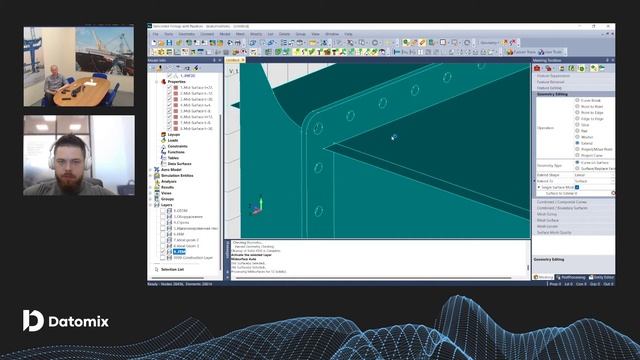Collapse the Properties tree node

[157, 82]
